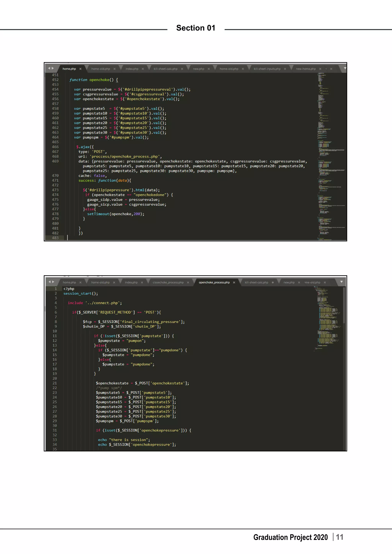
Task: Click left tab-scroll arrow in top editor
Action: click(49, 68)
